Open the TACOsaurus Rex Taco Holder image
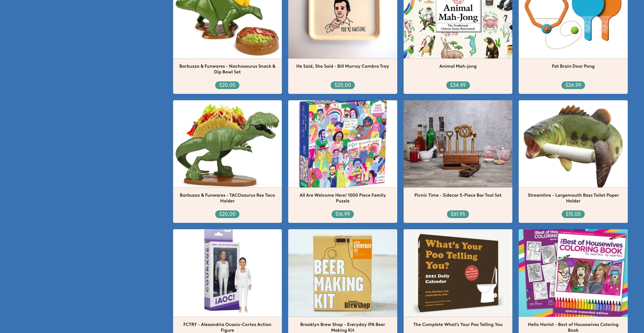Image resolution: width=644 pixels, height=333 pixels. click(x=227, y=144)
